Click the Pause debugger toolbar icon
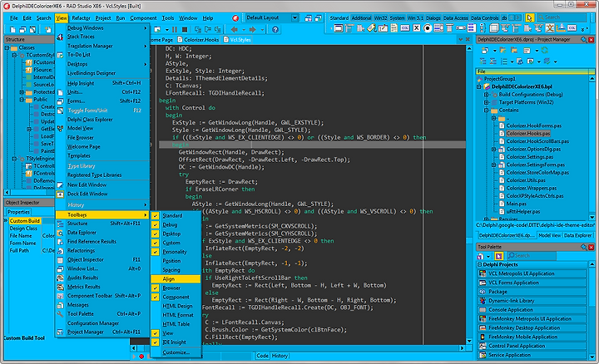The image size is (599, 364). 175,29
